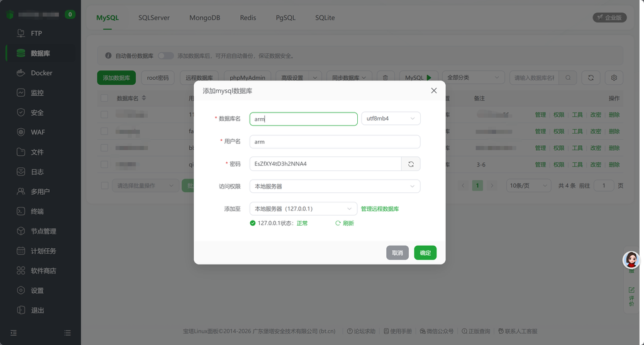Close the add mysql database dialog
This screenshot has width=644, height=345.
(434, 90)
